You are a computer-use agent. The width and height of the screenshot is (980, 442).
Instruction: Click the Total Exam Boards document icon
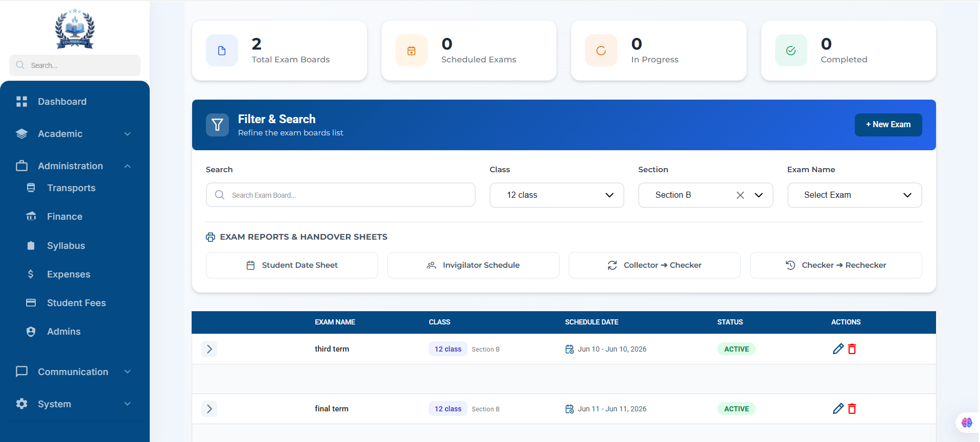tap(222, 51)
